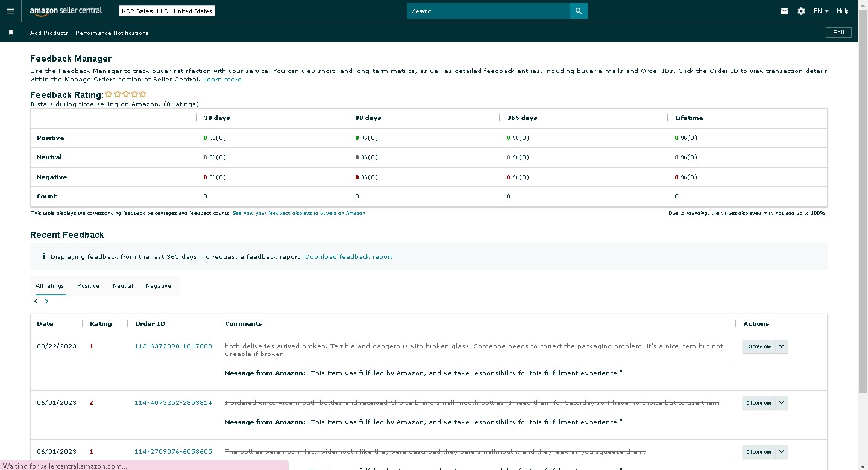Open order ID 113-6372390-1017808
Viewport: 868px width, 470px height.
(173, 346)
